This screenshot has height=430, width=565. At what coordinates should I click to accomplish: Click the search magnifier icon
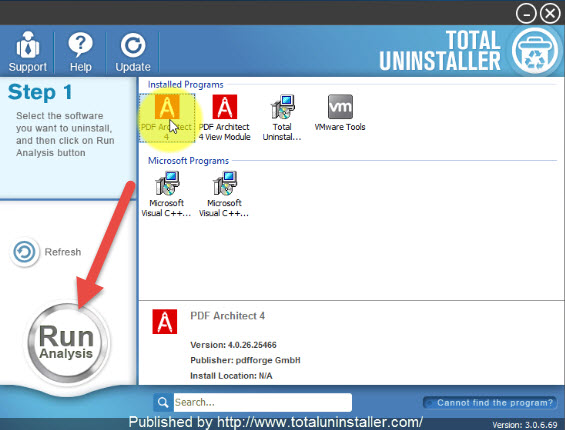pyautogui.click(x=163, y=402)
